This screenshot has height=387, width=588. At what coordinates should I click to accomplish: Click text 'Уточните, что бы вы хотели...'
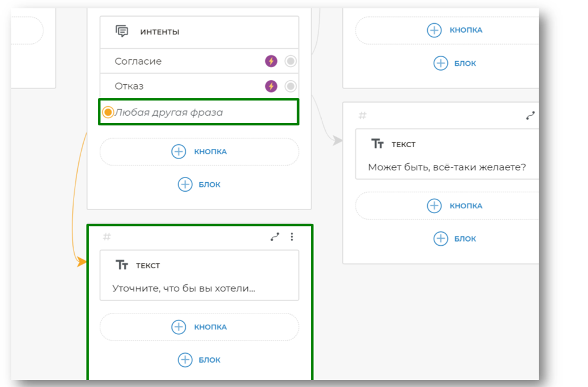[184, 288]
